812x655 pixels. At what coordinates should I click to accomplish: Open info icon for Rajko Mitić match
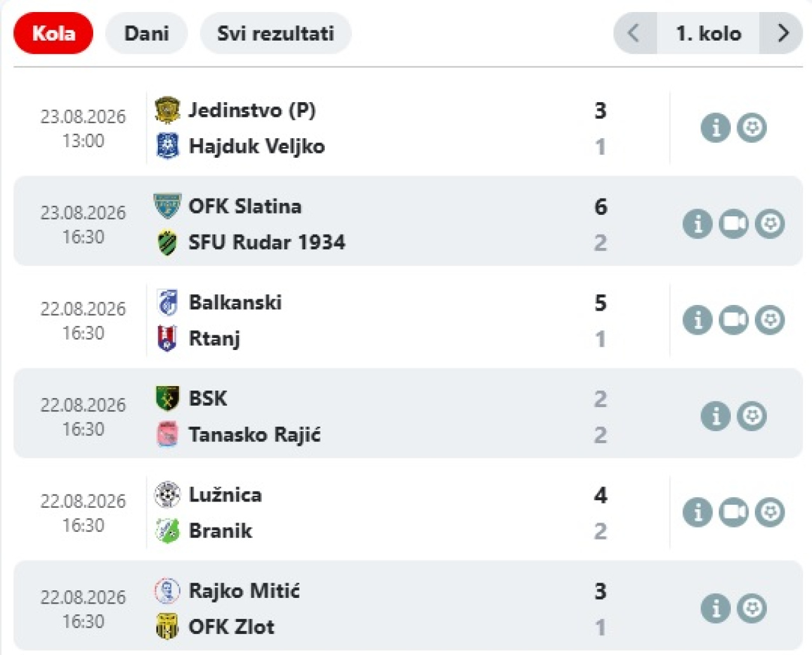click(716, 609)
